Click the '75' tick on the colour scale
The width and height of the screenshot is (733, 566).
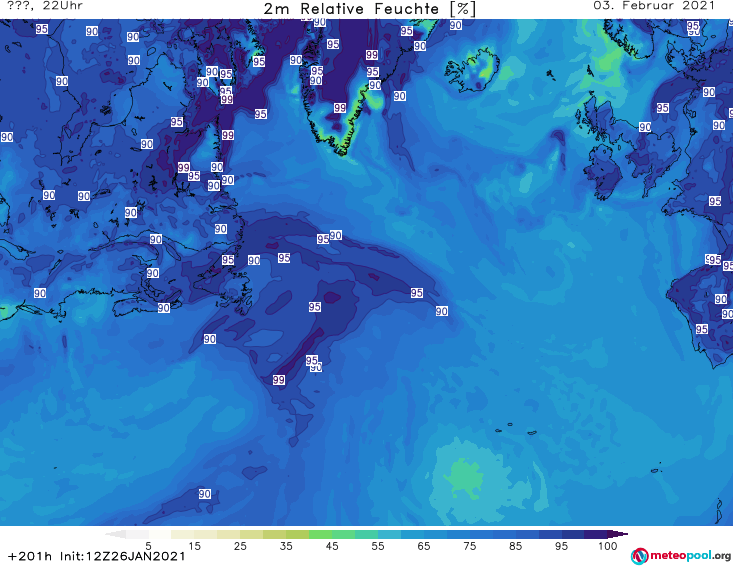coord(469,546)
